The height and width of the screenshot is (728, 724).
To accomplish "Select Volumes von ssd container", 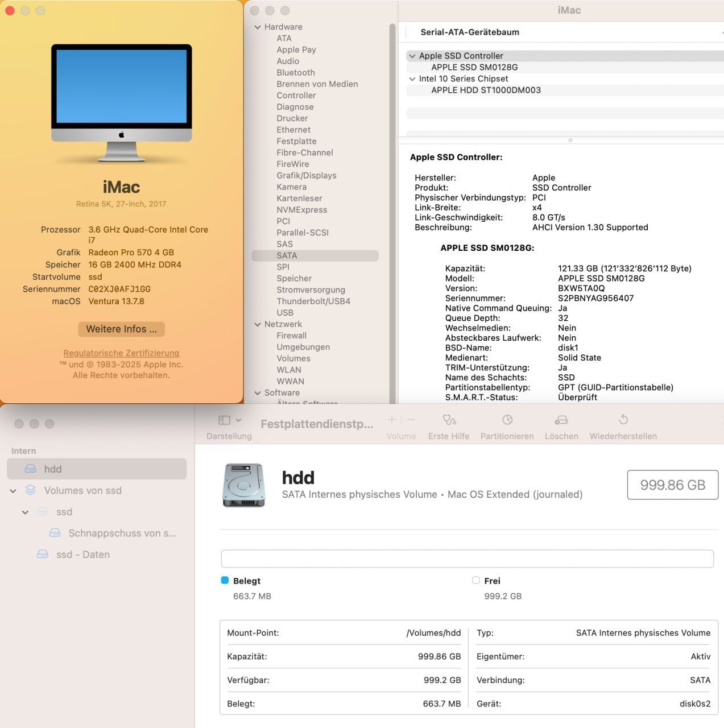I will coord(82,490).
